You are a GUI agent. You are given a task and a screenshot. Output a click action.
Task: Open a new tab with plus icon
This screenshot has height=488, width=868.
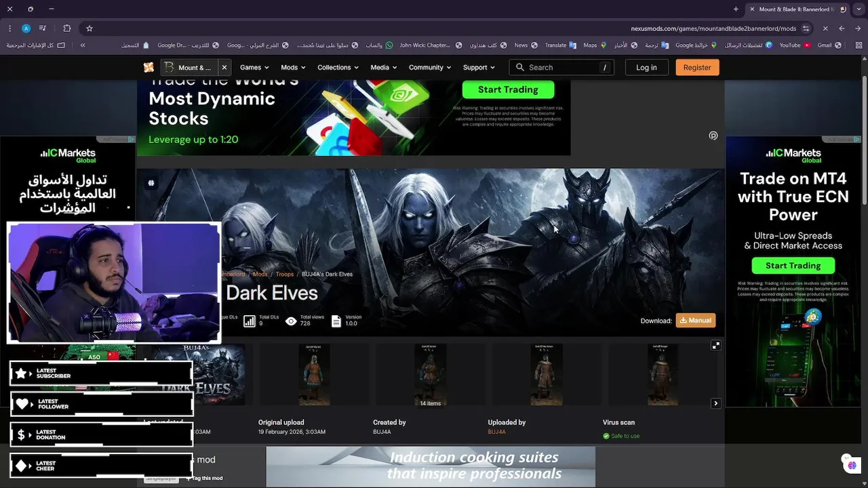pos(736,9)
